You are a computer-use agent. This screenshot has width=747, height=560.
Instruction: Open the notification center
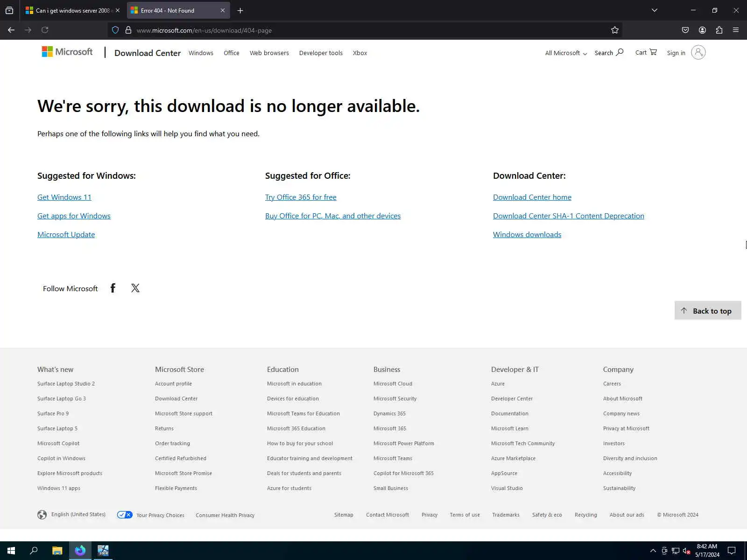[732, 551]
